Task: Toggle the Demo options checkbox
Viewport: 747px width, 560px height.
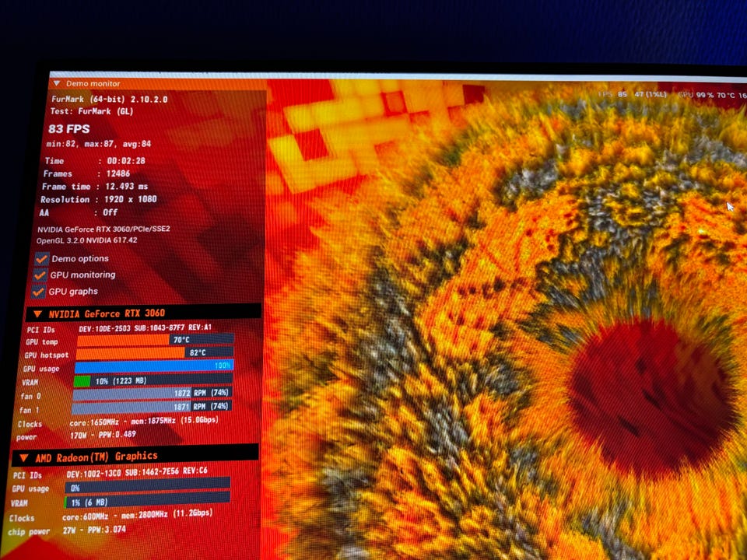Action: click(x=42, y=258)
